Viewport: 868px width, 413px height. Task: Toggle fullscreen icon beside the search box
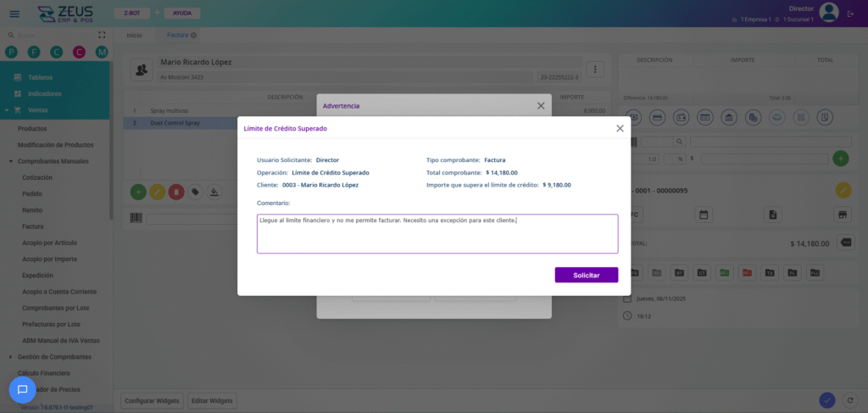[103, 35]
